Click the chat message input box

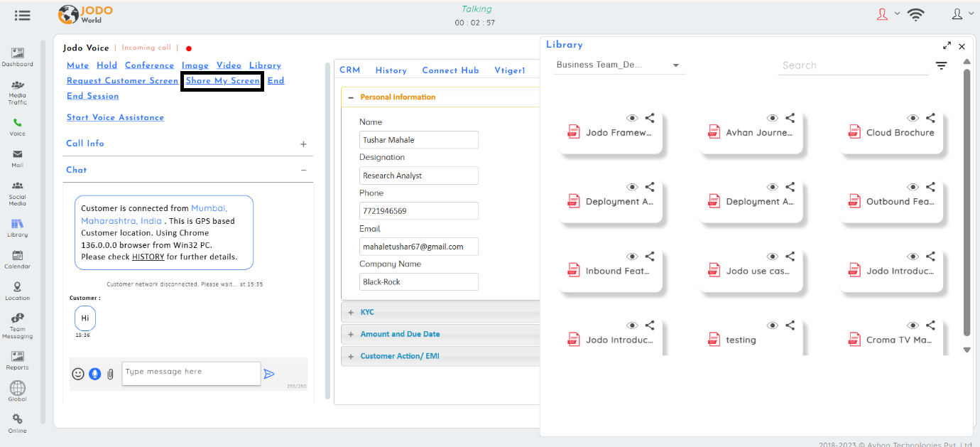191,374
